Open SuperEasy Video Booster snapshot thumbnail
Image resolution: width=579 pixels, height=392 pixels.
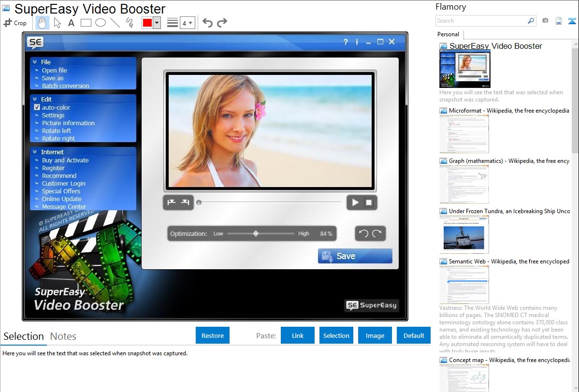pos(465,69)
